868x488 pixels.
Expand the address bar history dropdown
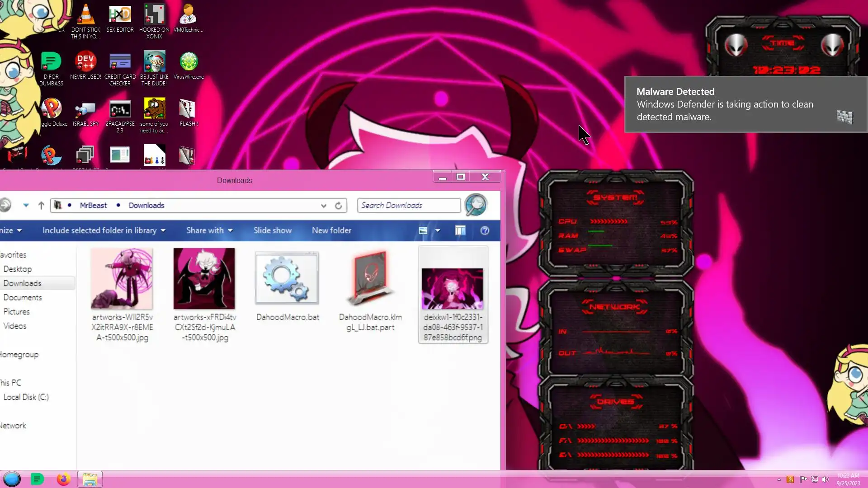324,206
